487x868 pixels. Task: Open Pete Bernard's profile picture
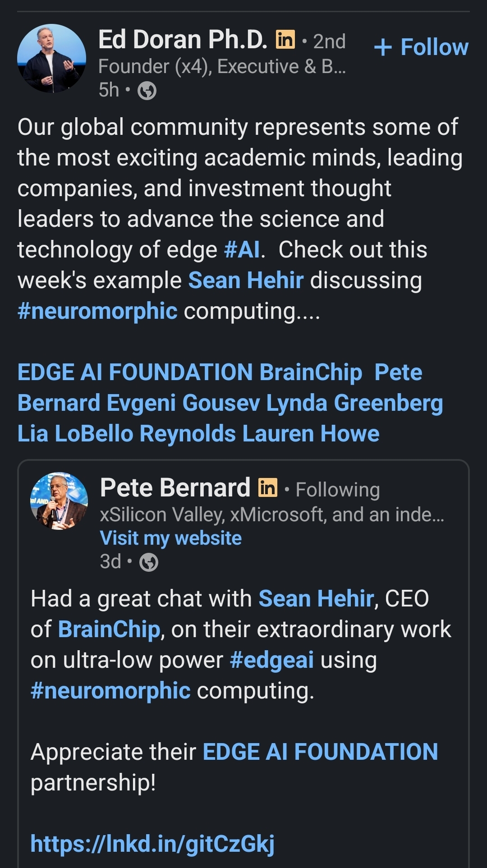pyautogui.click(x=59, y=501)
